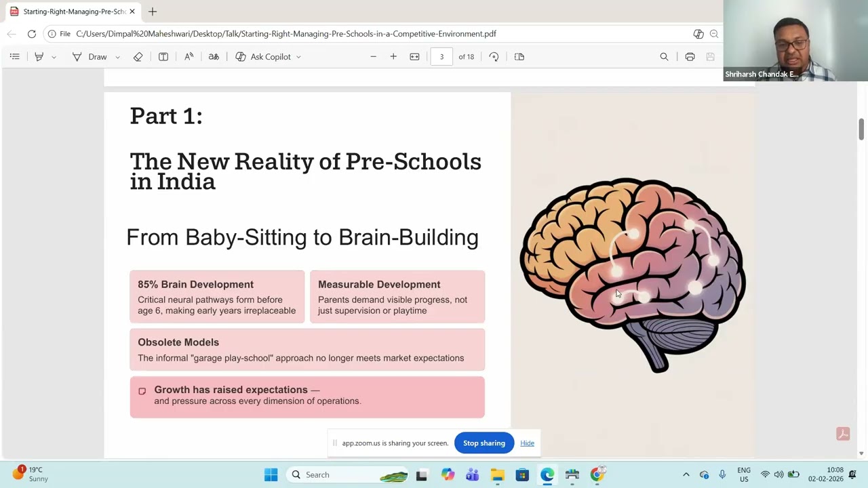868x488 pixels.
Task: Click Stop sharing button
Action: click(x=484, y=443)
